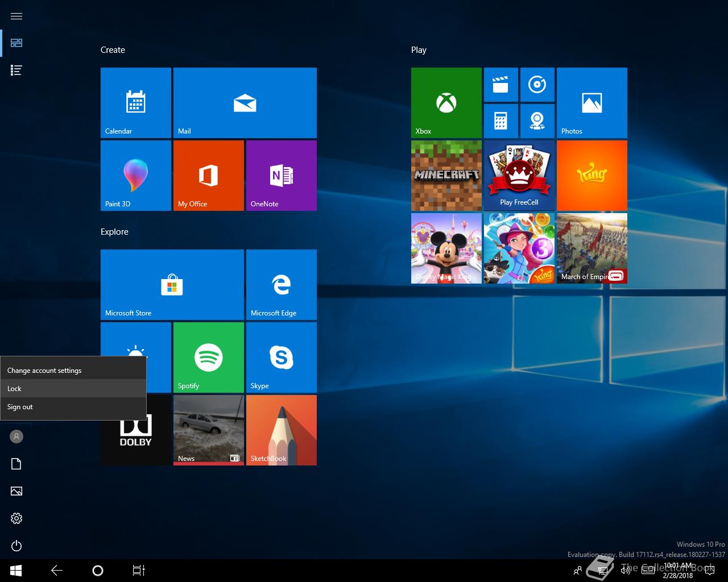728x582 pixels.
Task: Launch the Disney Magic Kingdoms tile
Action: coord(446,248)
